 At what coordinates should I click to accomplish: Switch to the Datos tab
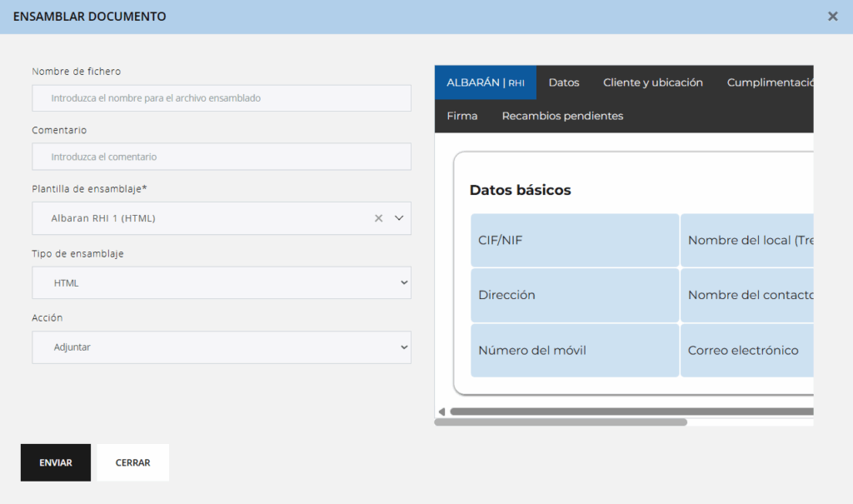[564, 82]
